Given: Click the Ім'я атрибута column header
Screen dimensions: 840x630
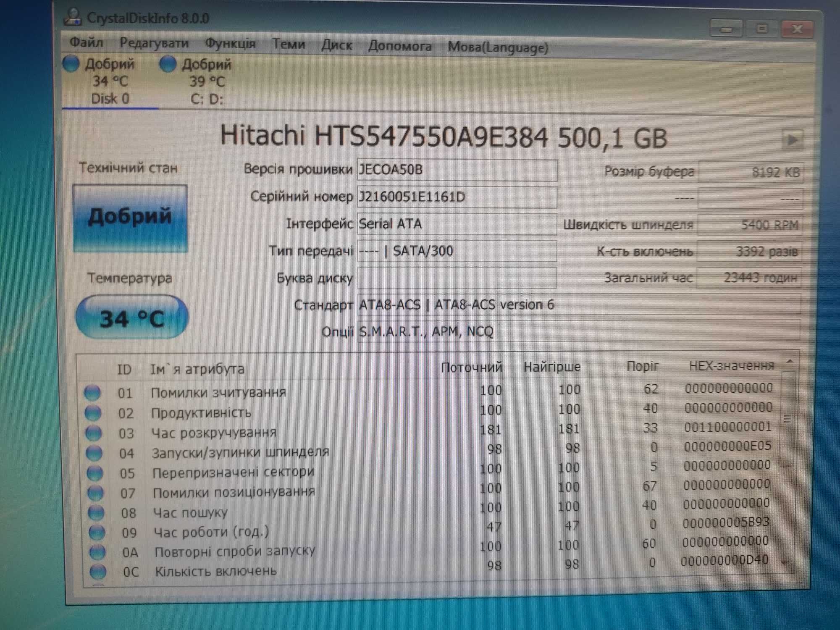Looking at the screenshot, I should click(x=197, y=369).
